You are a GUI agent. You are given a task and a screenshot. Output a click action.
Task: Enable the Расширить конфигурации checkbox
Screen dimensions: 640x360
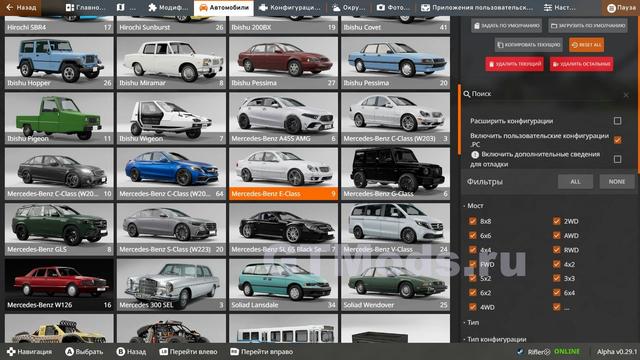(618, 121)
